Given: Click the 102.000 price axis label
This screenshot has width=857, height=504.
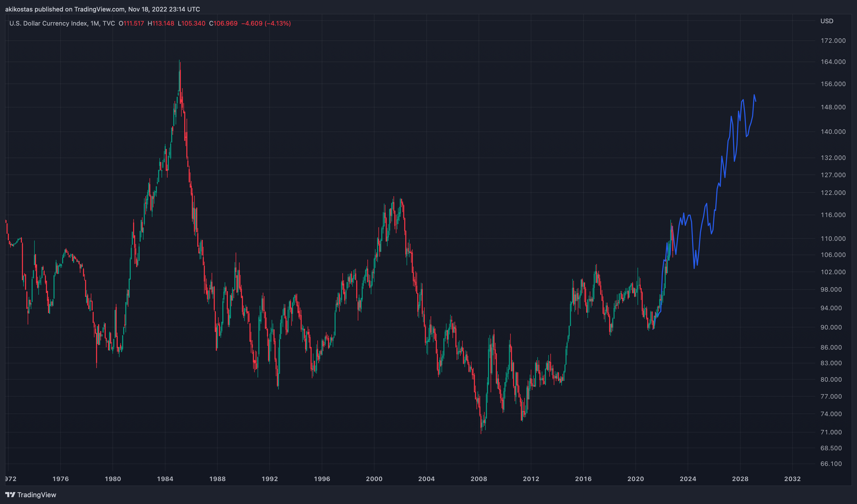Looking at the screenshot, I should click(x=833, y=272).
